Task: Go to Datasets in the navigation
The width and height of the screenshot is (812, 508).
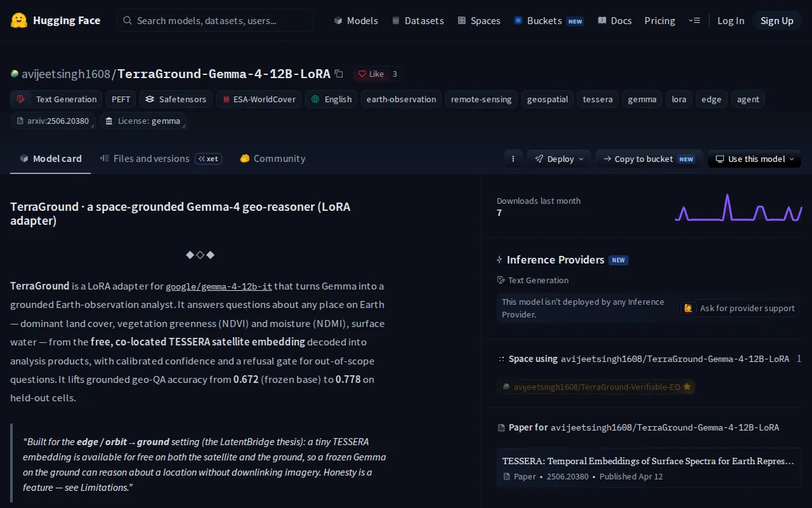Action: point(417,20)
